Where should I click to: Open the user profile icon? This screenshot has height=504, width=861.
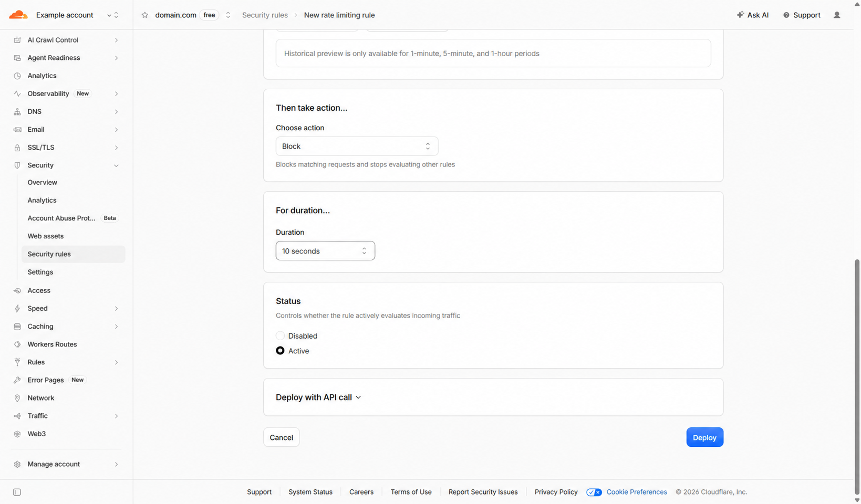click(837, 15)
